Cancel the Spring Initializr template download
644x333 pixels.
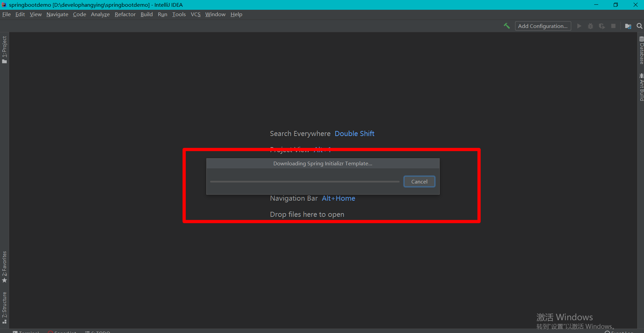coord(419,181)
